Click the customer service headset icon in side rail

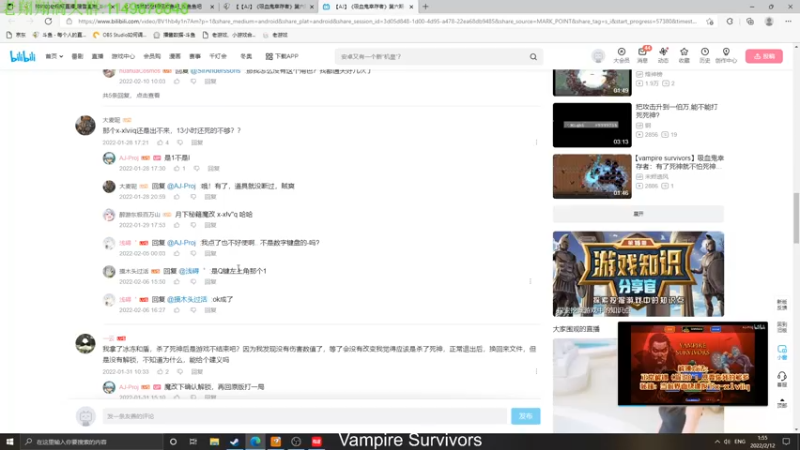[x=782, y=379]
